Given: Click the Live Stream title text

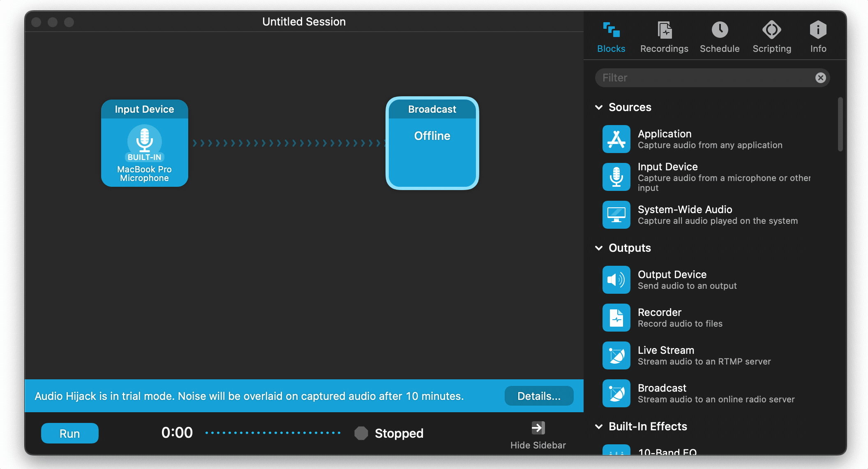Looking at the screenshot, I should (x=666, y=350).
